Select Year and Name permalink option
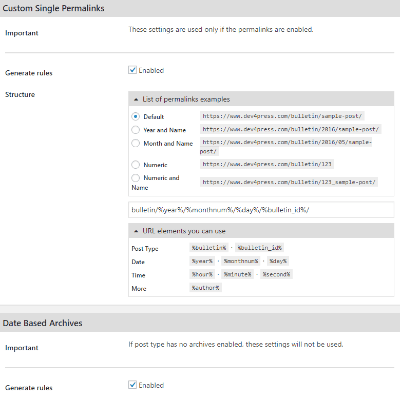 coord(135,130)
